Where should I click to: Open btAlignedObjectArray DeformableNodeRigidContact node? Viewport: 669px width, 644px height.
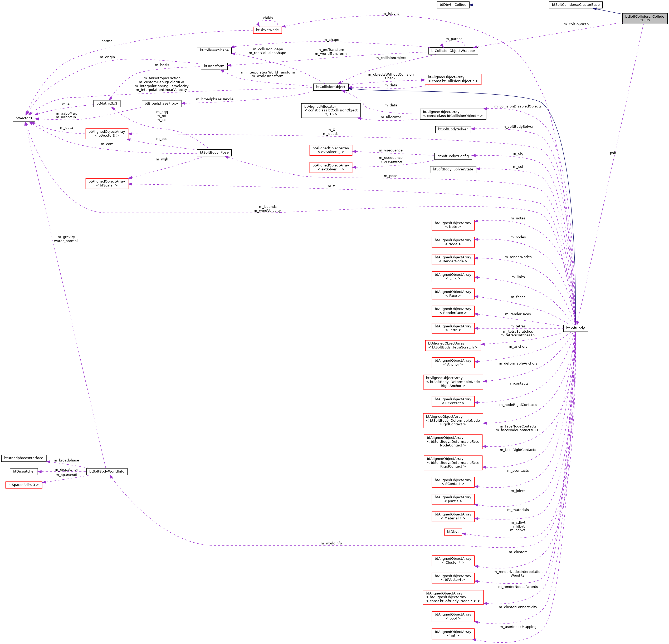(x=453, y=420)
